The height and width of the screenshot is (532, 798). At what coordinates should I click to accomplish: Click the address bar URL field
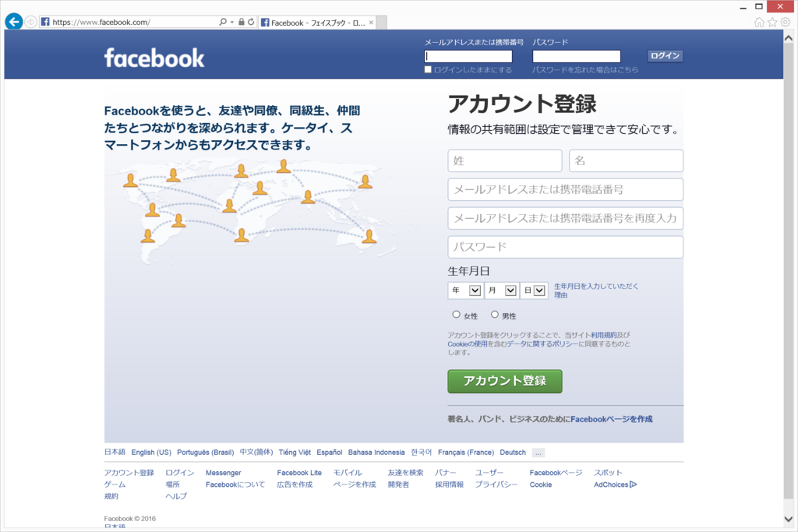coord(132,22)
